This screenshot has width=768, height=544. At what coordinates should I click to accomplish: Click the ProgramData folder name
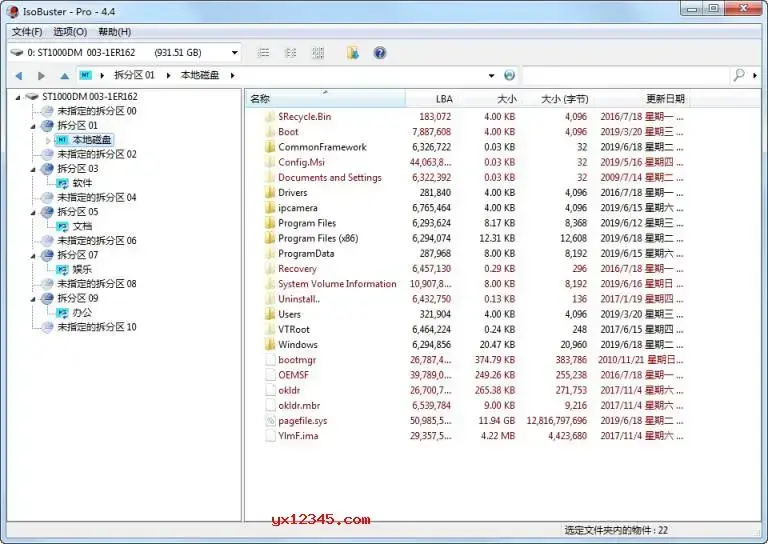(306, 253)
